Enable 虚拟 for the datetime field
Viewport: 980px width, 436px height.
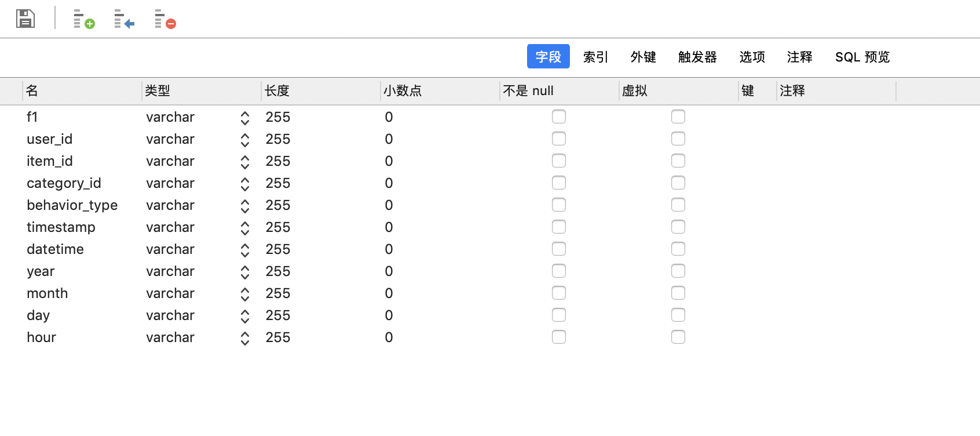pyautogui.click(x=678, y=249)
